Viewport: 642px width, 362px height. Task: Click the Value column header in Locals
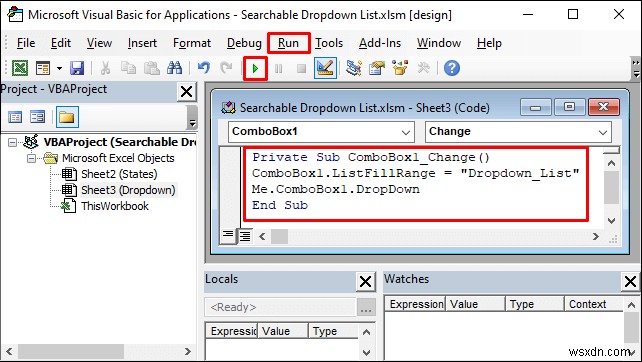pyautogui.click(x=283, y=331)
